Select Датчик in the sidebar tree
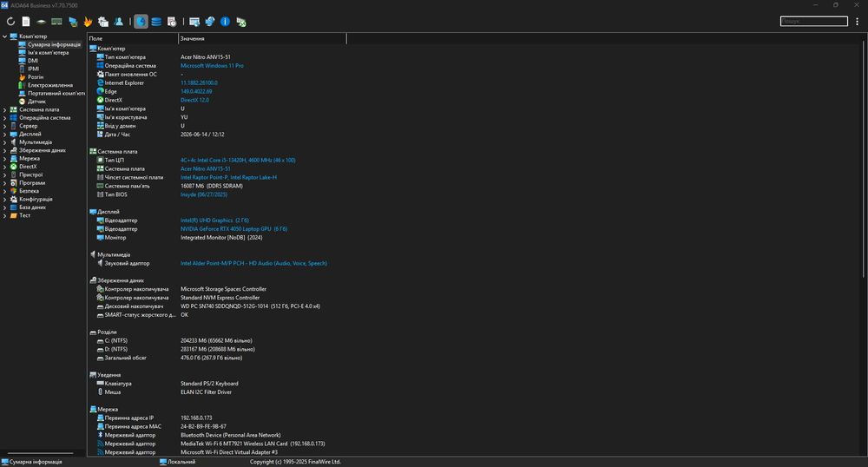 click(36, 102)
